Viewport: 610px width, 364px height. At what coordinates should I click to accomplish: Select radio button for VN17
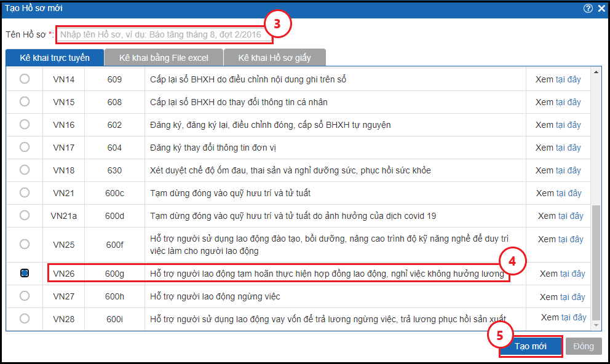25,147
